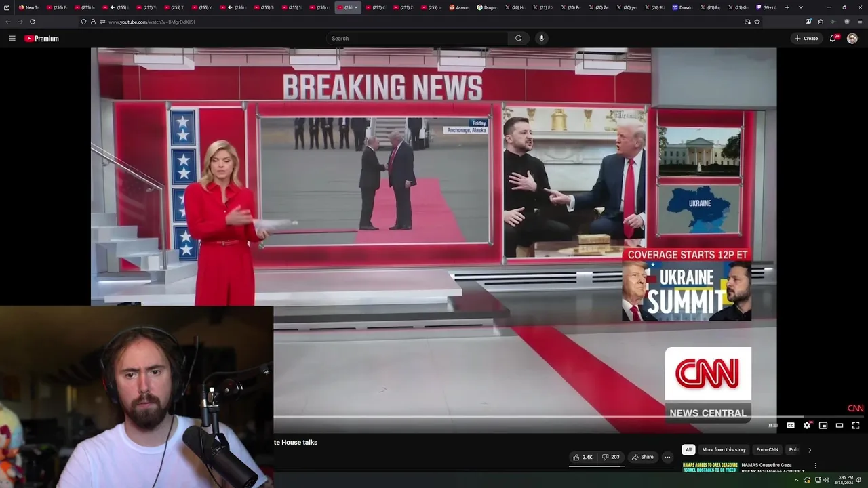The width and height of the screenshot is (868, 488).
Task: Close the active YouTube tab
Action: point(356,7)
